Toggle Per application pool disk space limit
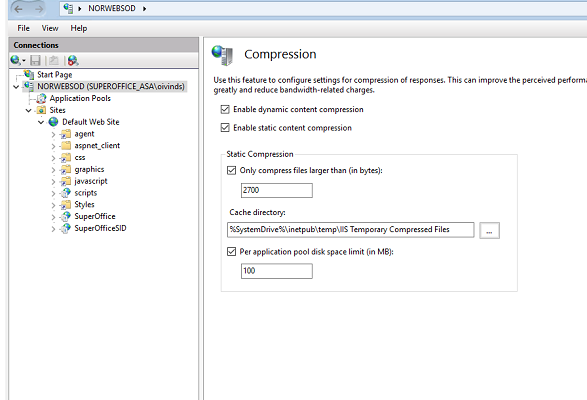Screen dimensions: 587x400 pyautogui.click(x=231, y=252)
